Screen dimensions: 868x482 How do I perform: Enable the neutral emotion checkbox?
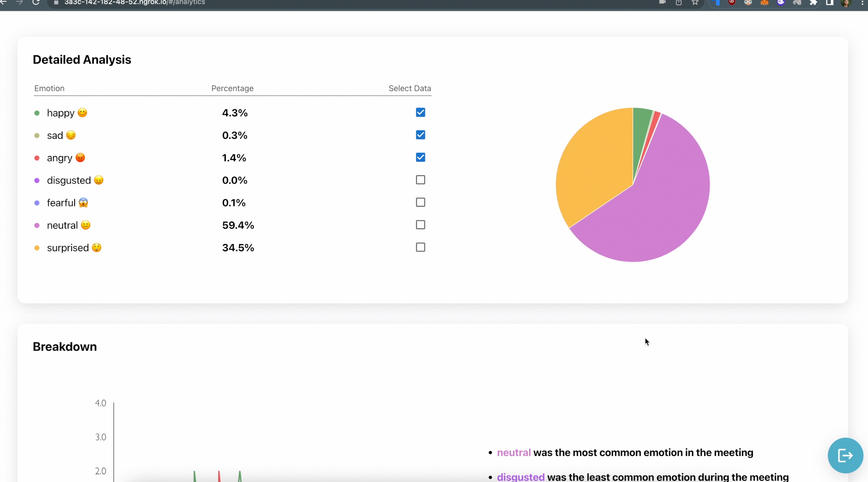[x=420, y=225]
